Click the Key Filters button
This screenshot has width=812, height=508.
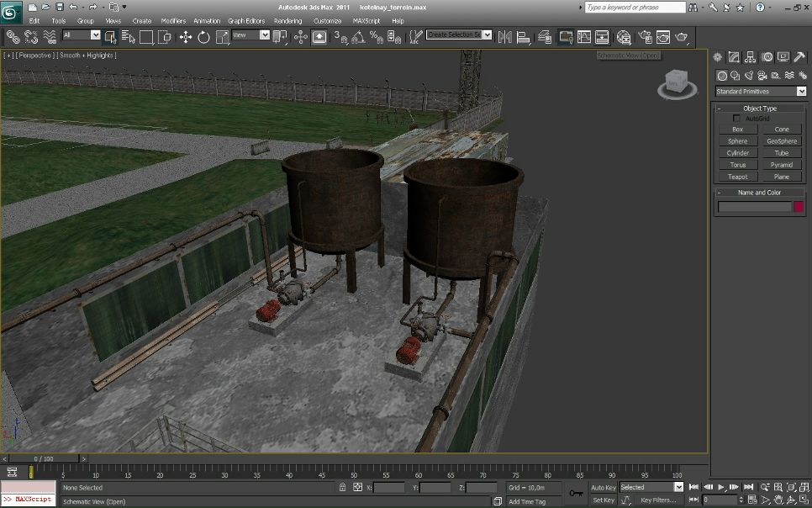(x=657, y=500)
